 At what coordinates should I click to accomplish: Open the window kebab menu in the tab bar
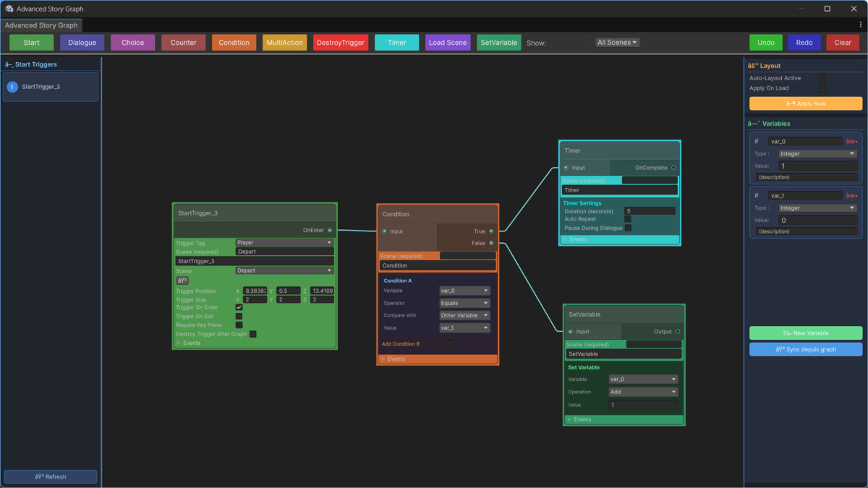pos(860,25)
